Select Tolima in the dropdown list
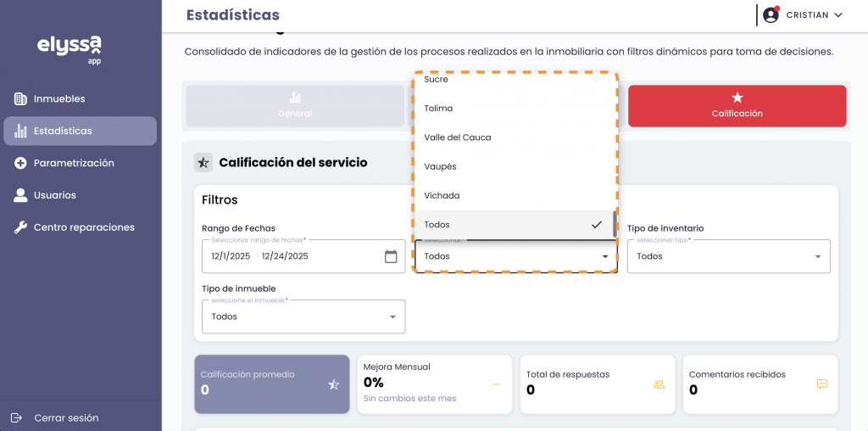This screenshot has height=431, width=868. tap(438, 109)
